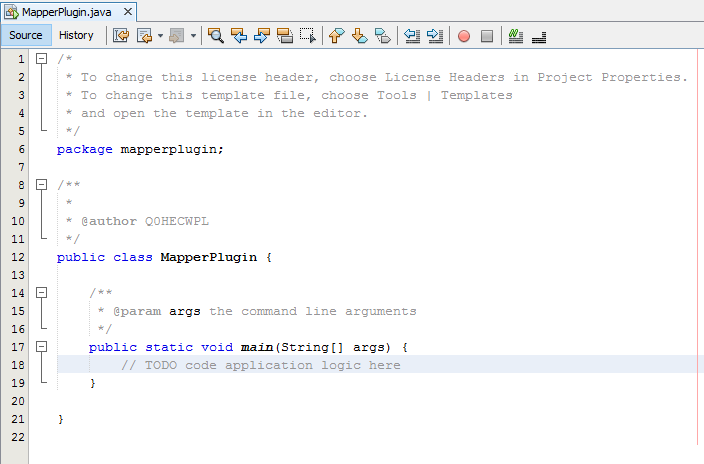Collapse the author Javadoc fold at line 8

41,184
